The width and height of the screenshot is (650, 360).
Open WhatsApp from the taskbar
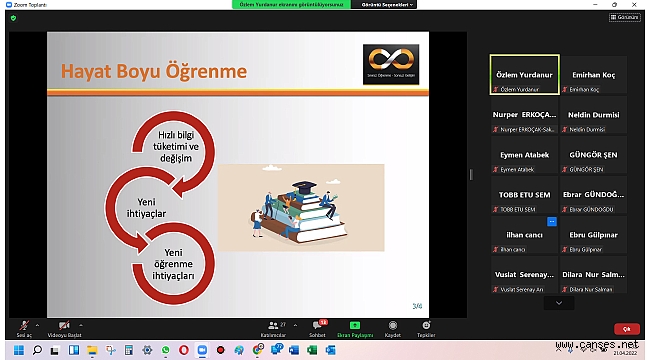[x=165, y=350]
